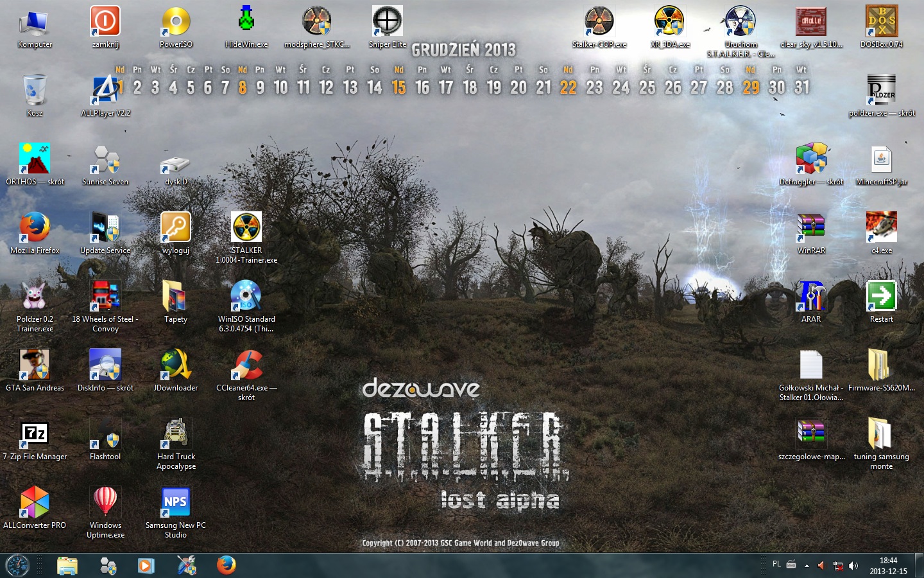The image size is (924, 578).
Task: Open Windows Explorer from the taskbar
Action: coord(67,566)
